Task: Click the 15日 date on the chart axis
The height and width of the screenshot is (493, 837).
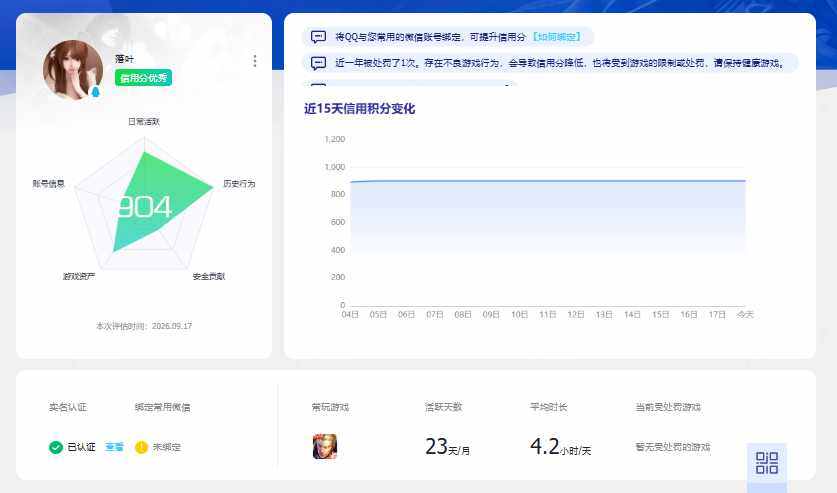Action: coord(660,315)
